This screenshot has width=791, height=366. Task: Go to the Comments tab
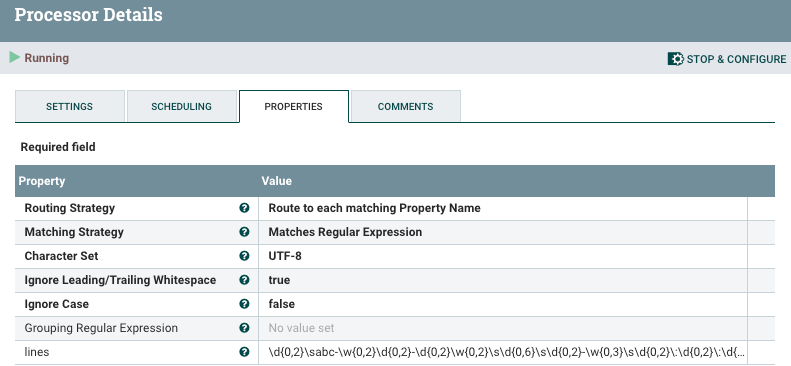(x=406, y=106)
